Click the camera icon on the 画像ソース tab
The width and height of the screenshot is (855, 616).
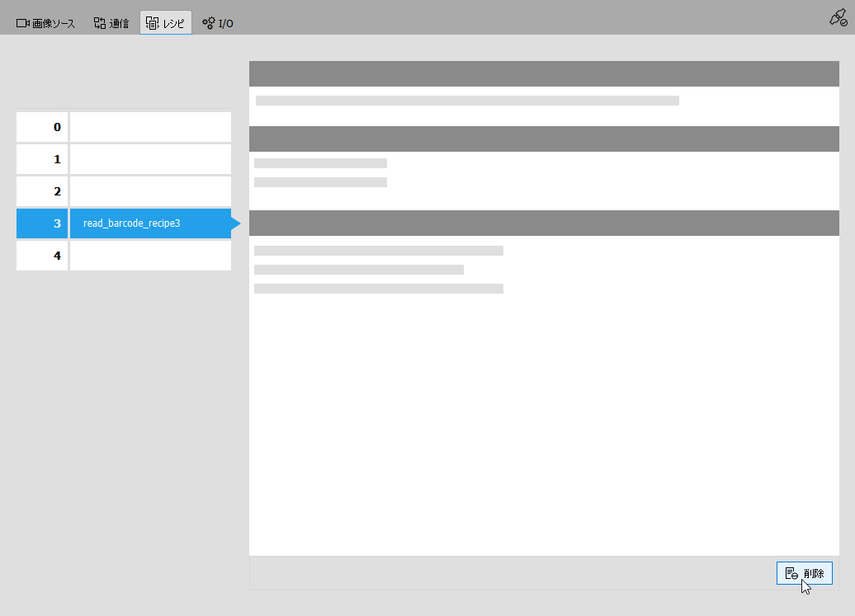tap(22, 23)
